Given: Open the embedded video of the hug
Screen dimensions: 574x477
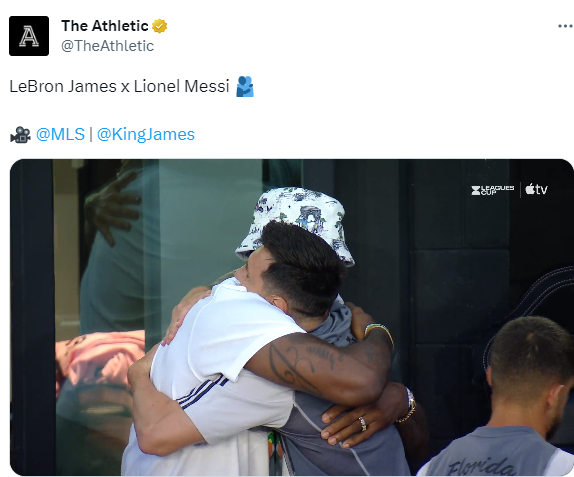Looking at the screenshot, I should [x=291, y=317].
